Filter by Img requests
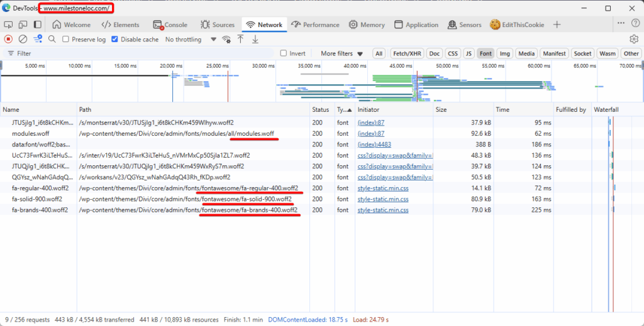Image resolution: width=644 pixels, height=326 pixels. [x=505, y=53]
